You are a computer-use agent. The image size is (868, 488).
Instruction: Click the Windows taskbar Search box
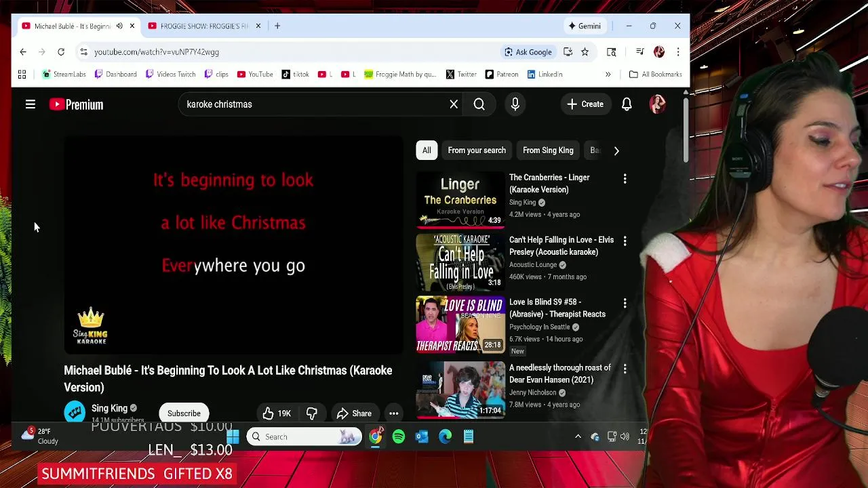click(x=304, y=437)
